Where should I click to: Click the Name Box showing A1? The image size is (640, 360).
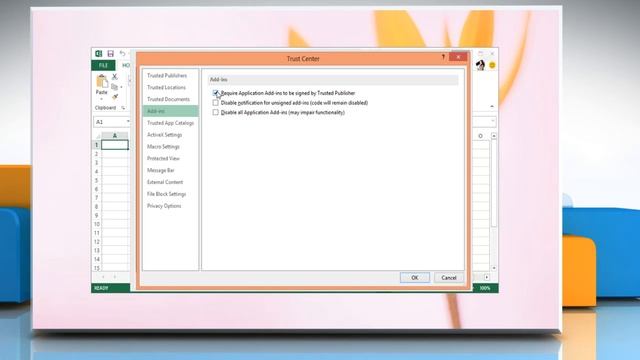109,122
